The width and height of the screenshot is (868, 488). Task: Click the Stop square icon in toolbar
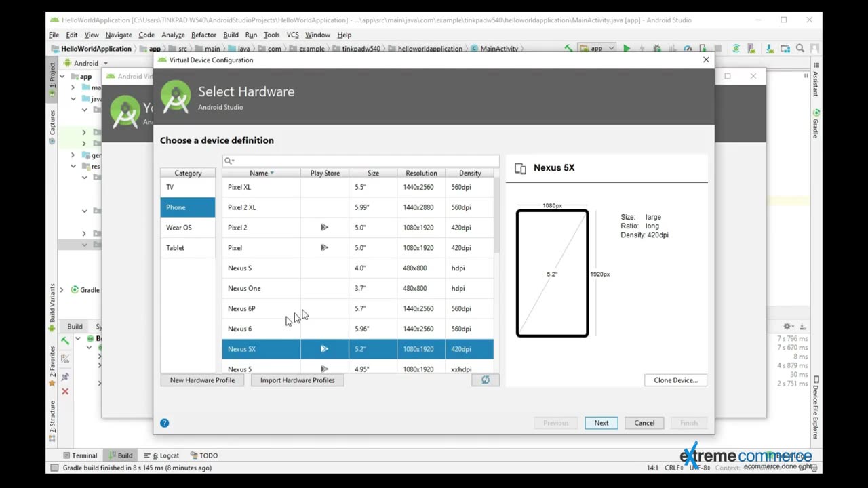(719, 49)
